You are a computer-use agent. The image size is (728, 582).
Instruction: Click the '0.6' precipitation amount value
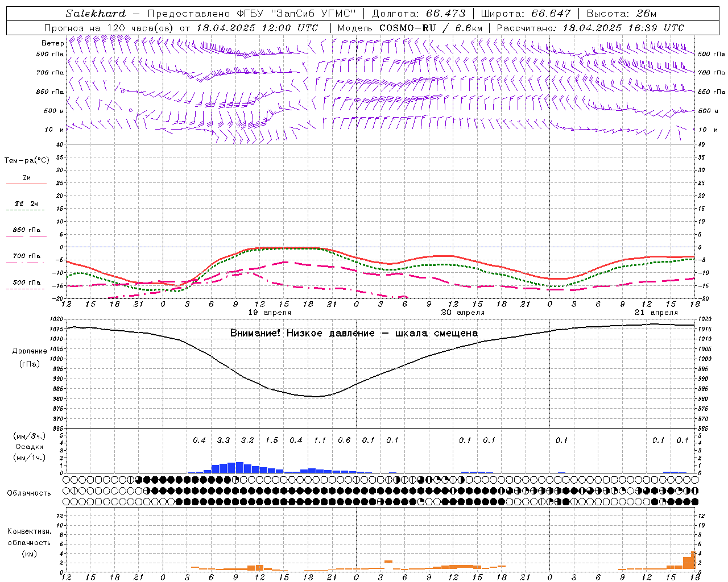[x=344, y=440]
